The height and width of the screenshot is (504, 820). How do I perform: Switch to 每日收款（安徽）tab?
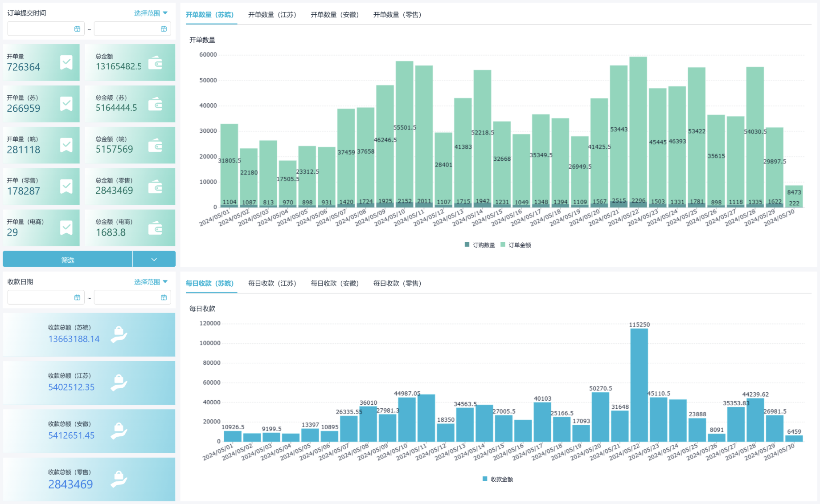pyautogui.click(x=334, y=283)
